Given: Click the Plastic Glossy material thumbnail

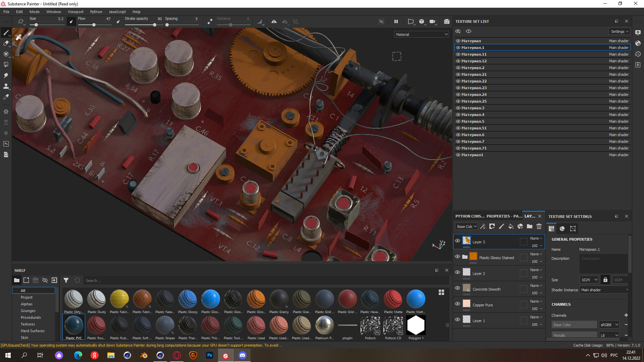Looking at the screenshot, I should click(187, 299).
